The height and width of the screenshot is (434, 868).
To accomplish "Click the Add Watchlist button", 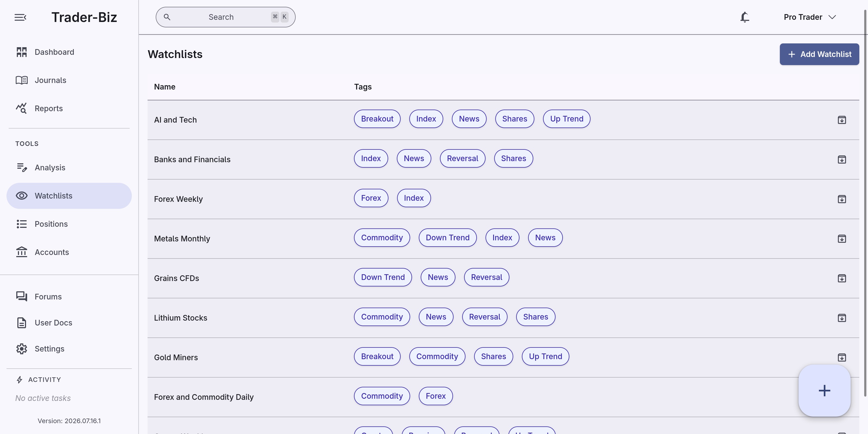I will pyautogui.click(x=819, y=54).
